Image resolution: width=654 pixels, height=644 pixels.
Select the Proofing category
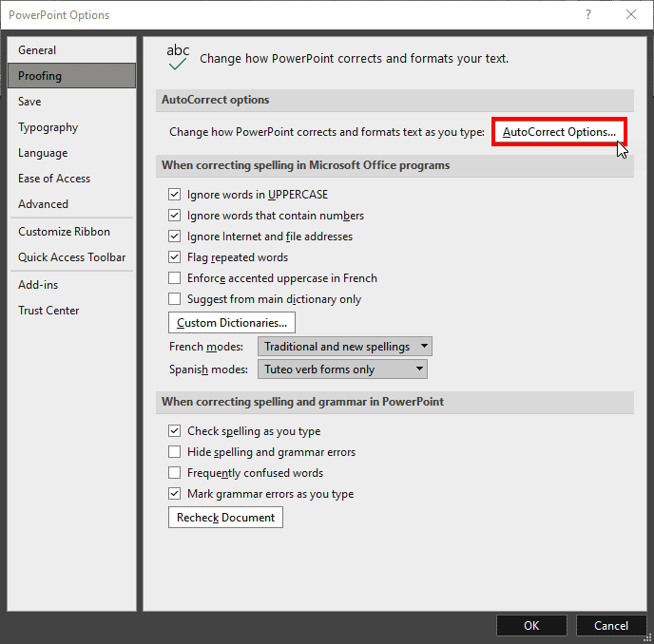pos(71,75)
